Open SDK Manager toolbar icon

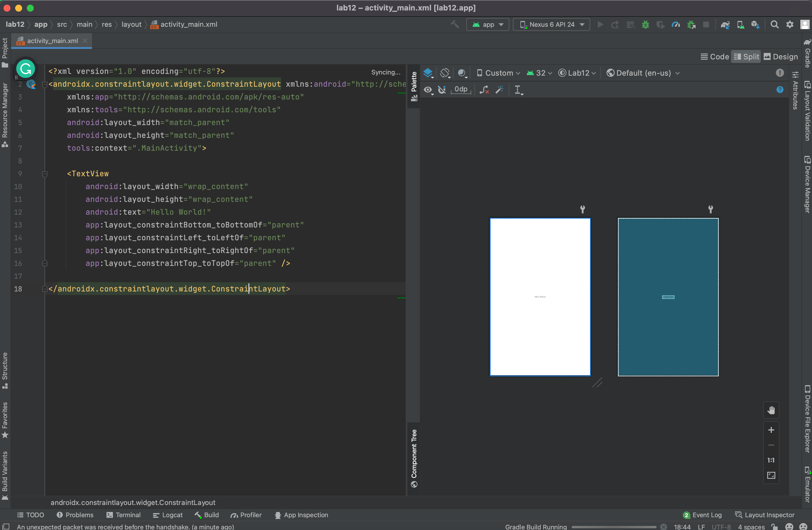pyautogui.click(x=755, y=24)
